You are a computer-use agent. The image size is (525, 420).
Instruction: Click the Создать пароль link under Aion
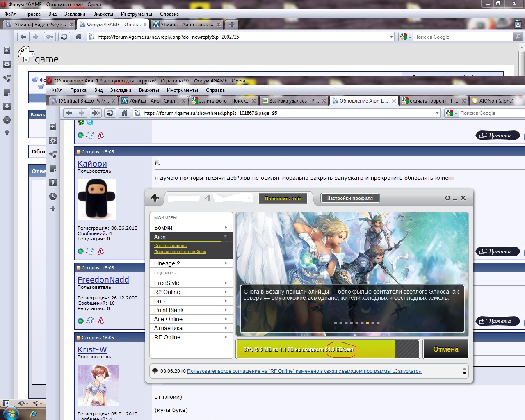170,245
